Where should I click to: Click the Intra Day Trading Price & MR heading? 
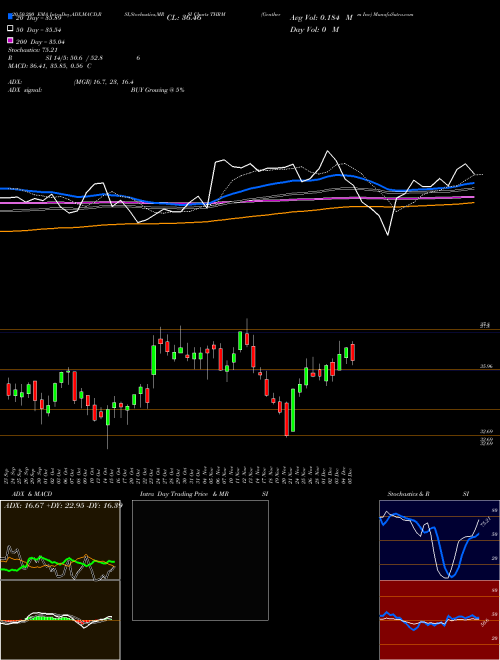[x=184, y=494]
